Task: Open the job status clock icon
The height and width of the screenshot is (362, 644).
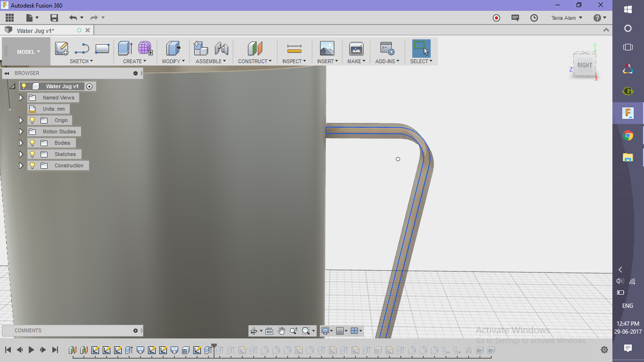Action: pos(534,18)
